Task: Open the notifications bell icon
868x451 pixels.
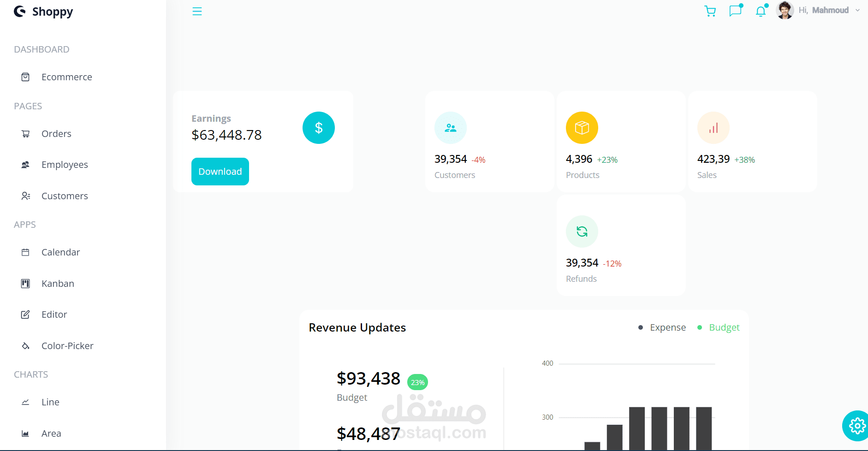Action: (x=761, y=11)
